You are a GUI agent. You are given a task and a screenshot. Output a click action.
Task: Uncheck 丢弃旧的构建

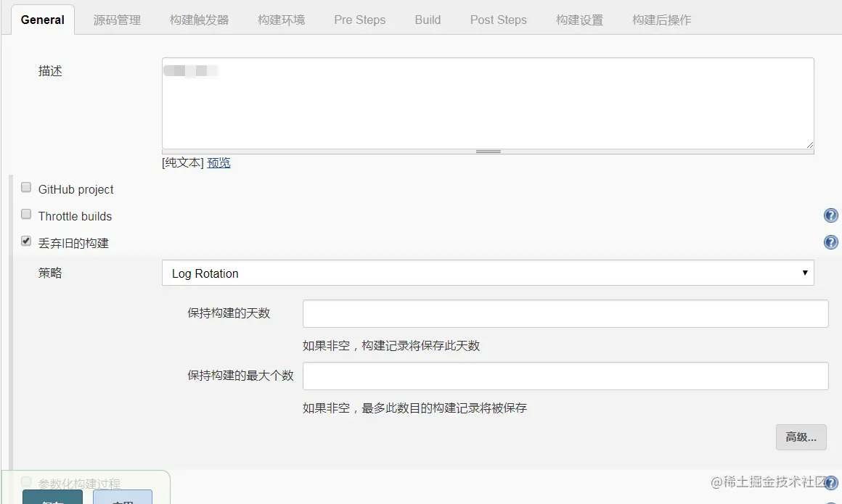pyautogui.click(x=26, y=240)
